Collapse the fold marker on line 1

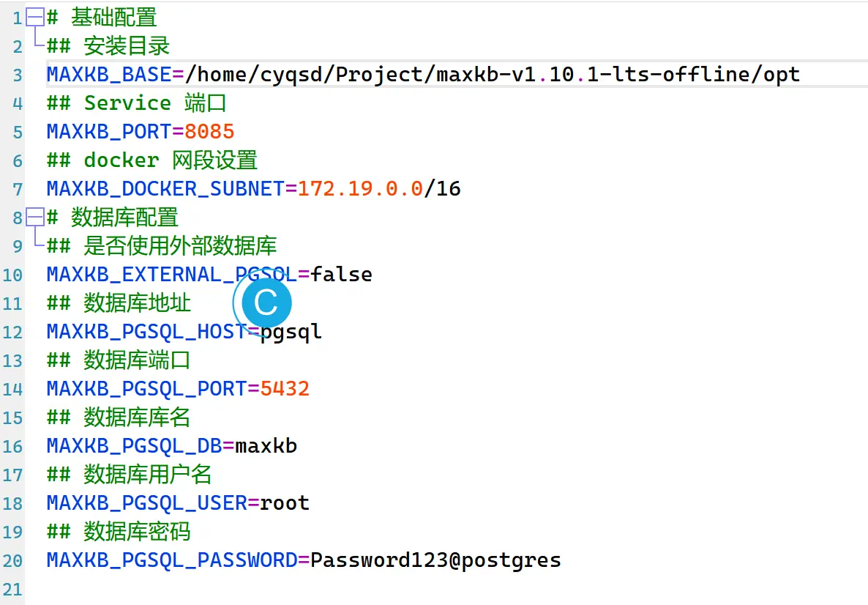coord(35,17)
